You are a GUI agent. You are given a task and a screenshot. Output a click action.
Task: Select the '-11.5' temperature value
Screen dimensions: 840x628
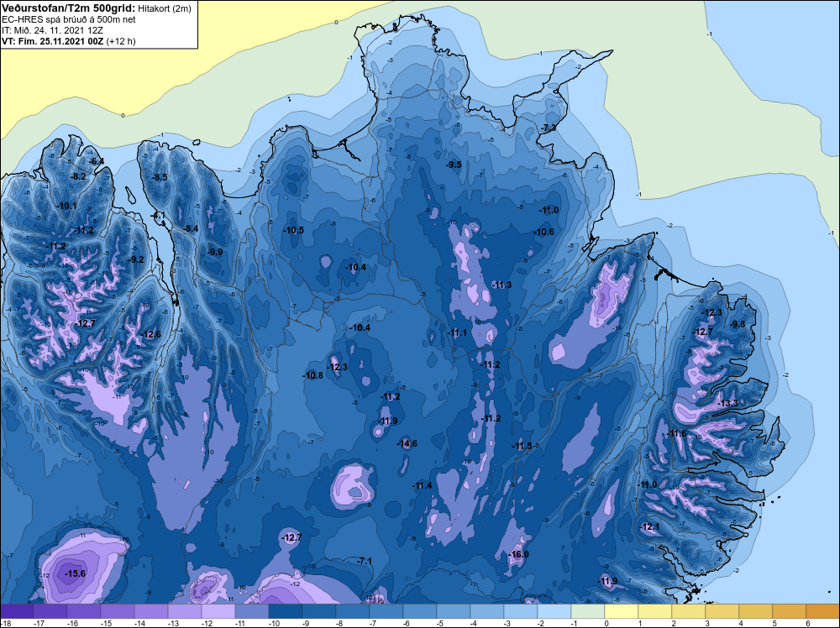tap(522, 446)
